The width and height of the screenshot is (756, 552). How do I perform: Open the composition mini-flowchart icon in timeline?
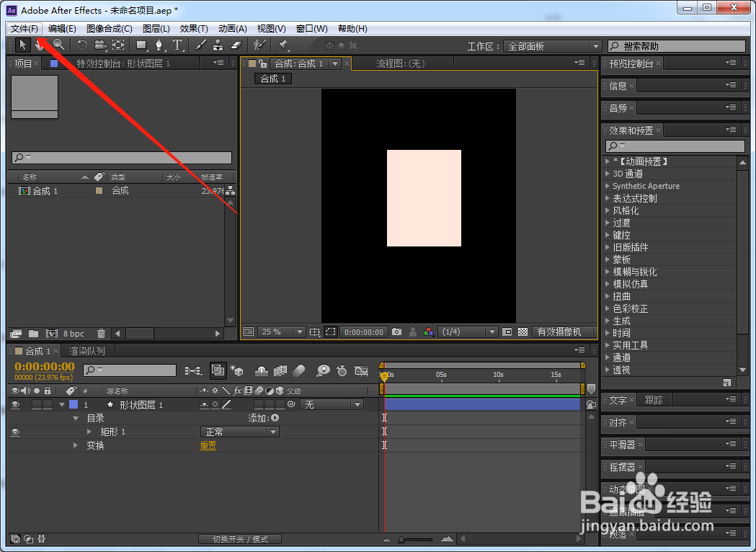click(193, 370)
